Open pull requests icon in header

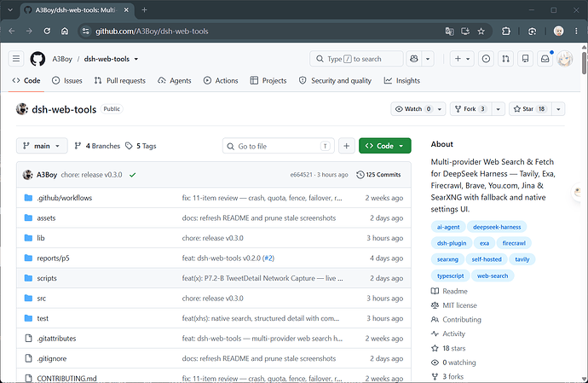tap(506, 59)
